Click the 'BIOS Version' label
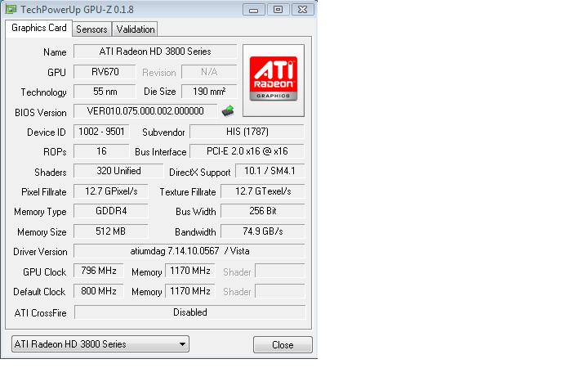Screen dimensions: 588x368 click(41, 113)
